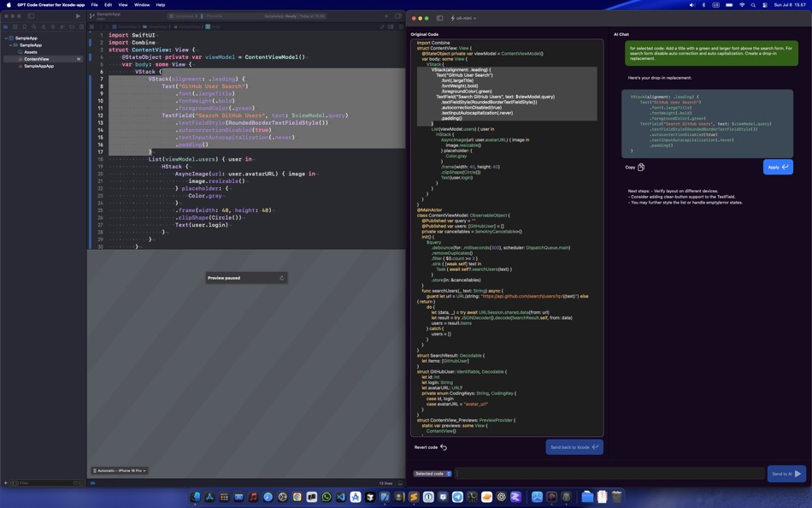This screenshot has height=508, width=812.
Task: Click Preview paused label
Action: coord(224,278)
